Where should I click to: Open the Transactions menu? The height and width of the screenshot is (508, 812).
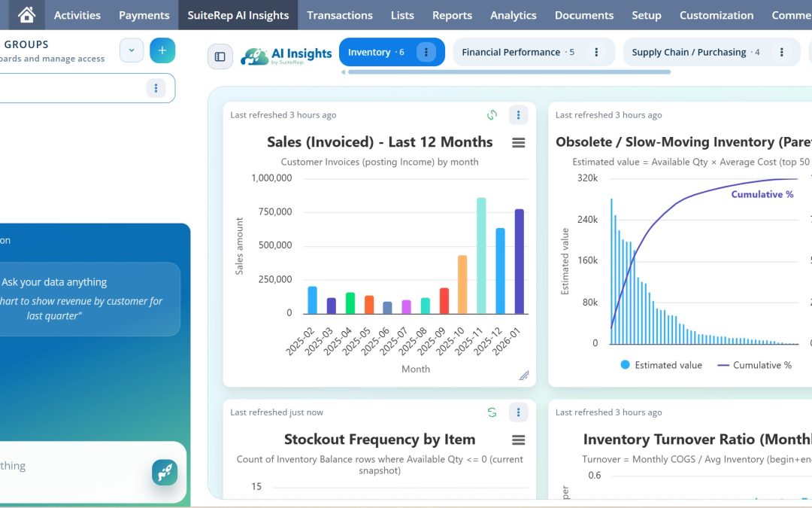point(339,14)
